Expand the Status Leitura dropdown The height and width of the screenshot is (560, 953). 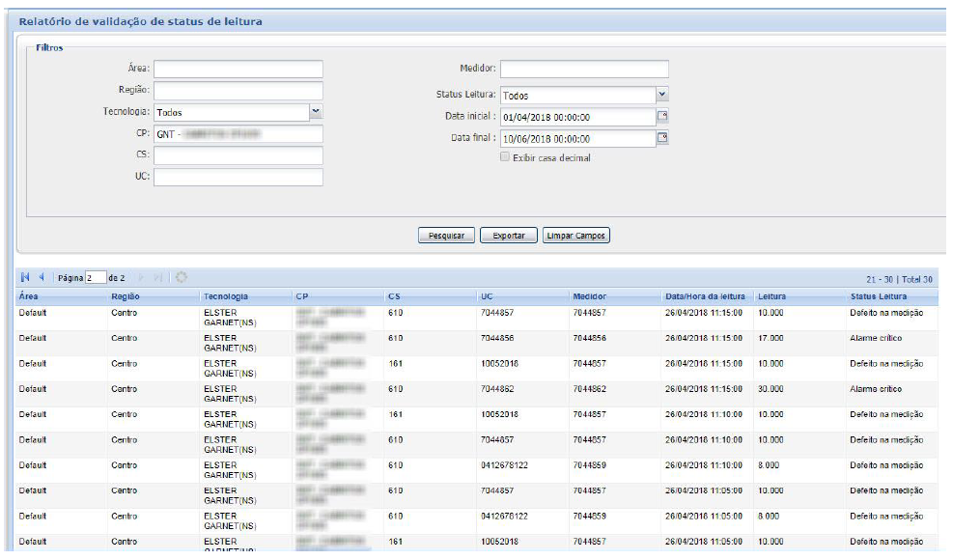click(662, 95)
